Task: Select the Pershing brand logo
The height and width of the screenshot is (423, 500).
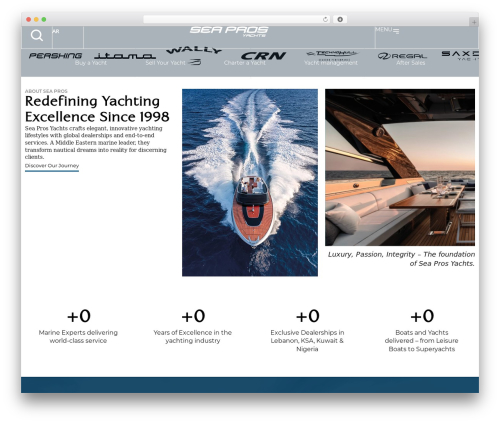Action: (55, 56)
